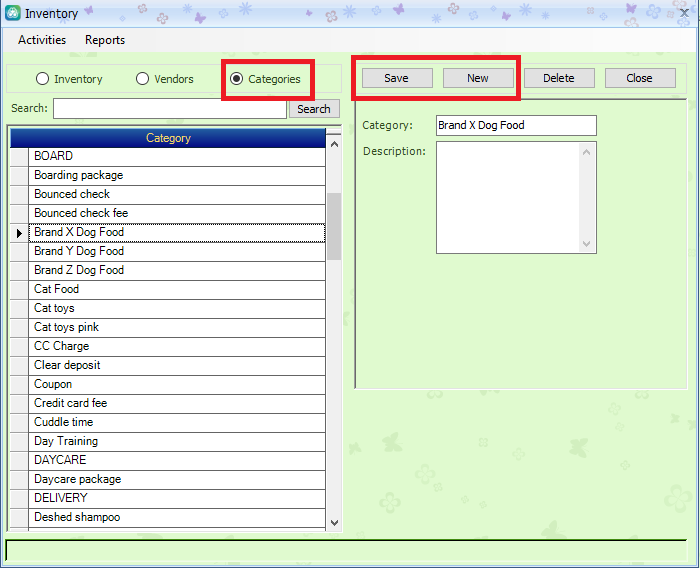Open the Activities menu

point(42,40)
